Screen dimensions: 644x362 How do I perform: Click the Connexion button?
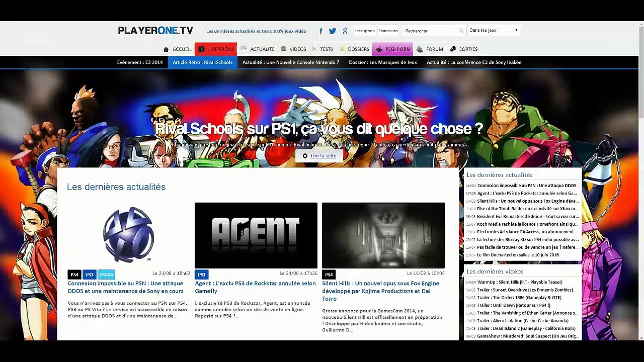[388, 31]
